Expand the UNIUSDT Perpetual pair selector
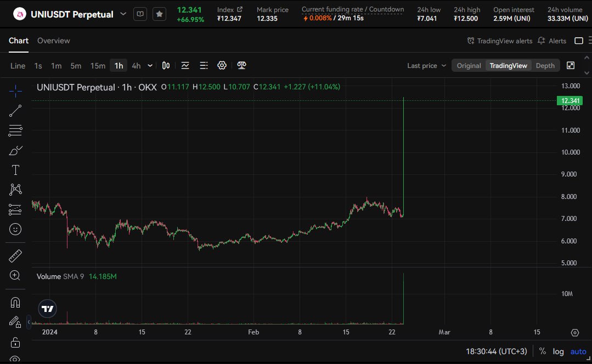Image resolution: width=592 pixels, height=364 pixels. (x=123, y=14)
